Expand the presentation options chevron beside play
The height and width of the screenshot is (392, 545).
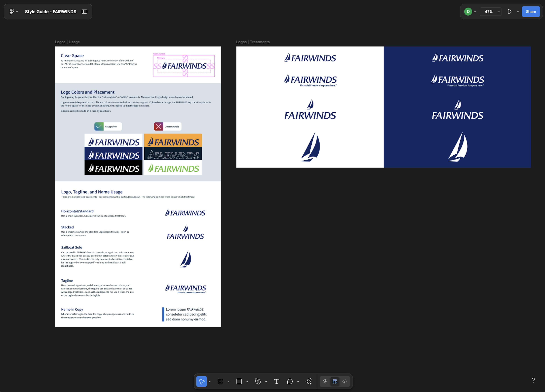[518, 11]
